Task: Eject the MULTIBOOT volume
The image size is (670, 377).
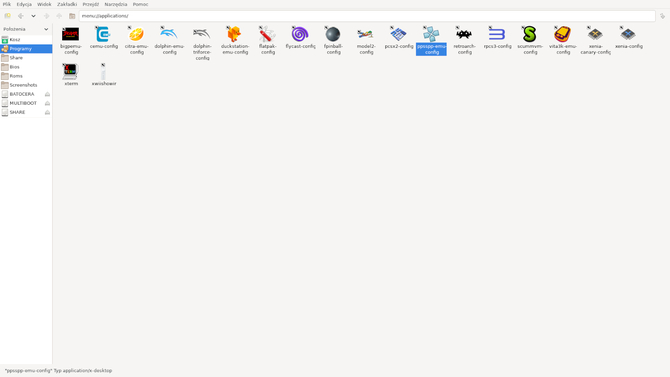Action: point(47,103)
